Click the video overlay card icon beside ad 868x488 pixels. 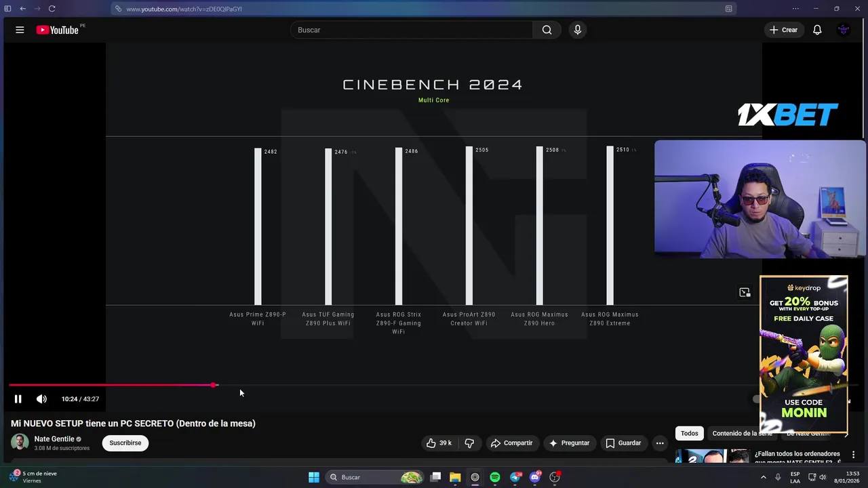click(x=745, y=292)
